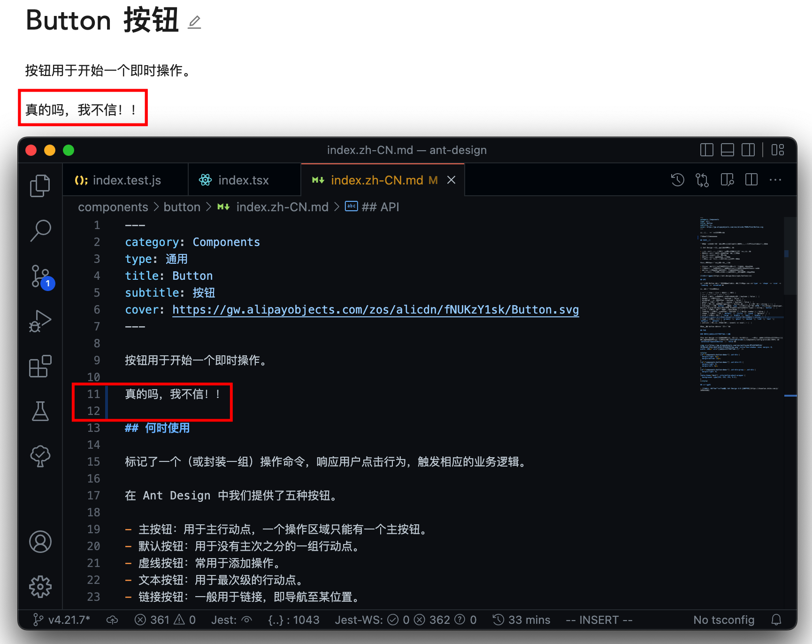The height and width of the screenshot is (644, 812).
Task: Expand the 'button' breadcrumb folder
Action: (182, 207)
